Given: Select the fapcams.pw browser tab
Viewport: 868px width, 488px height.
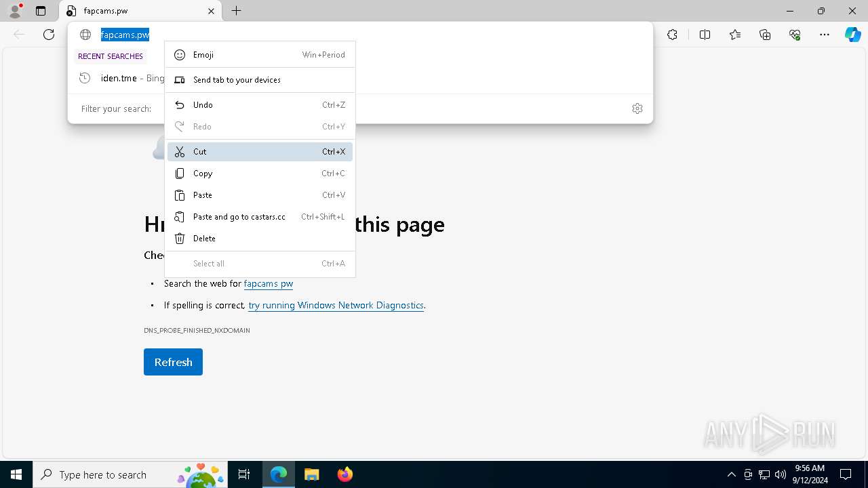Looking at the screenshot, I should click(x=141, y=11).
